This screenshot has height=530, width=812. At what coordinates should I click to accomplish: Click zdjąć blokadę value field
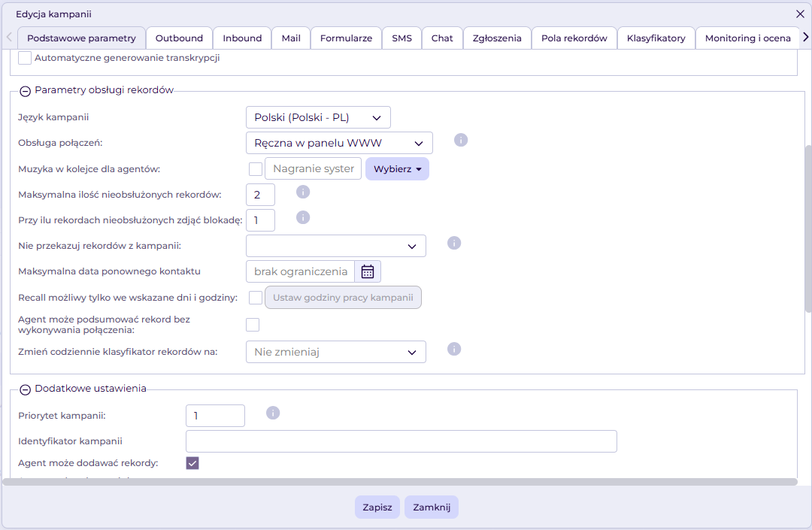[260, 220]
